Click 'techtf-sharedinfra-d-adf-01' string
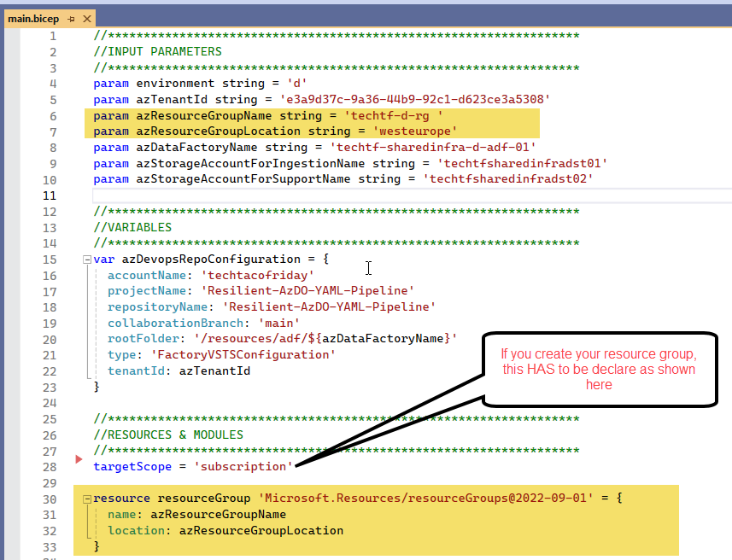Image resolution: width=732 pixels, height=560 pixels. (433, 148)
